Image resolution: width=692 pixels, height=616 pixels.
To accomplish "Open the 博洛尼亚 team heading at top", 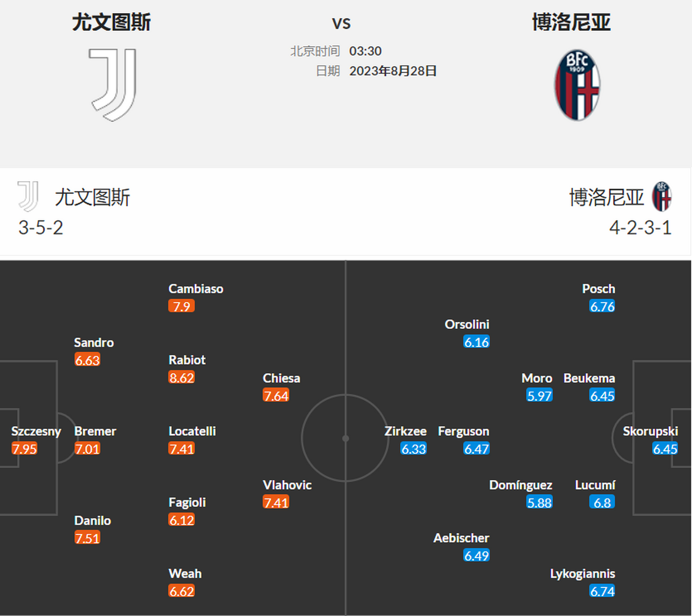I will pos(571,23).
